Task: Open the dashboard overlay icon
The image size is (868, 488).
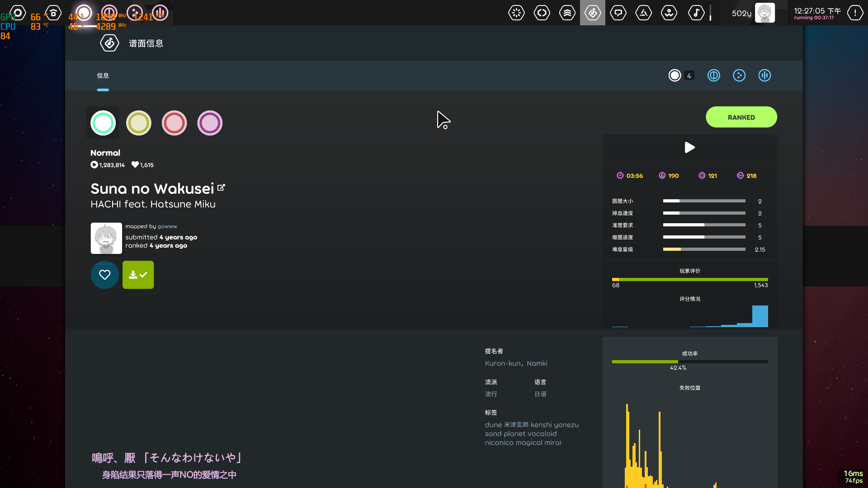Action: click(669, 13)
